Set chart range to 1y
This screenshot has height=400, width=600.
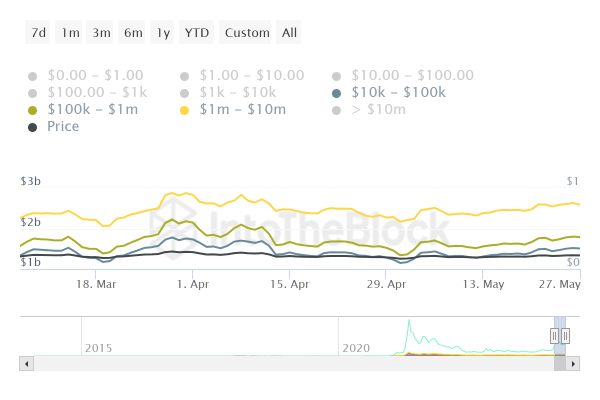click(163, 33)
